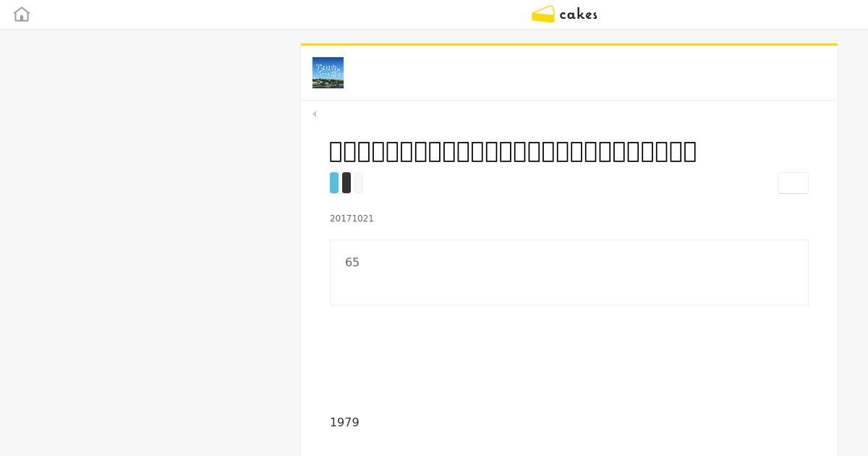Click the cakes wordmark text
This screenshot has width=868, height=456.
[579, 14]
